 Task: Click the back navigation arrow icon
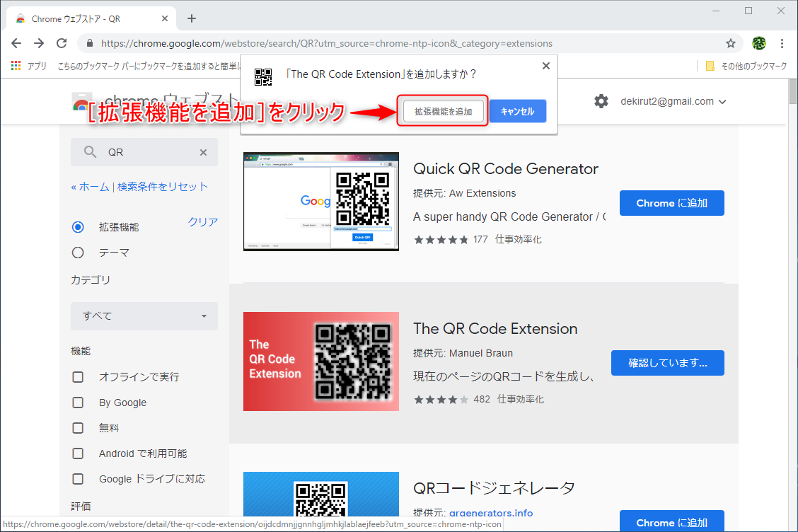[x=16, y=43]
